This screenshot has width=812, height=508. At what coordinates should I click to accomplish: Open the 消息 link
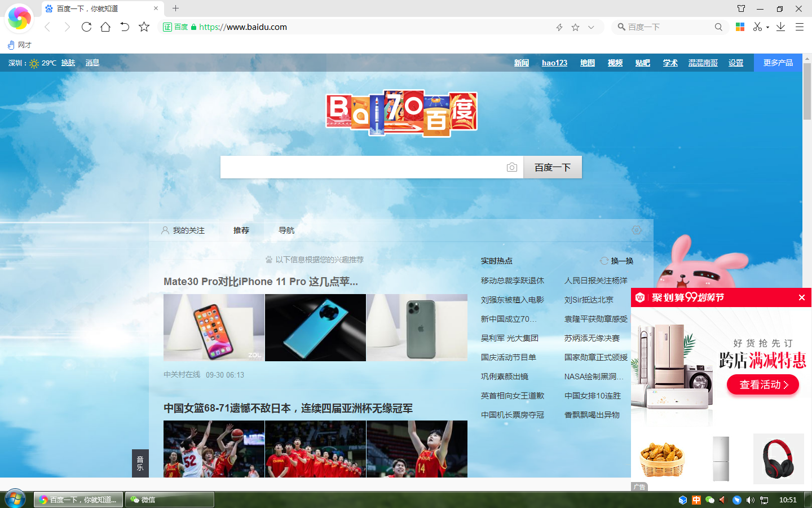tap(92, 63)
